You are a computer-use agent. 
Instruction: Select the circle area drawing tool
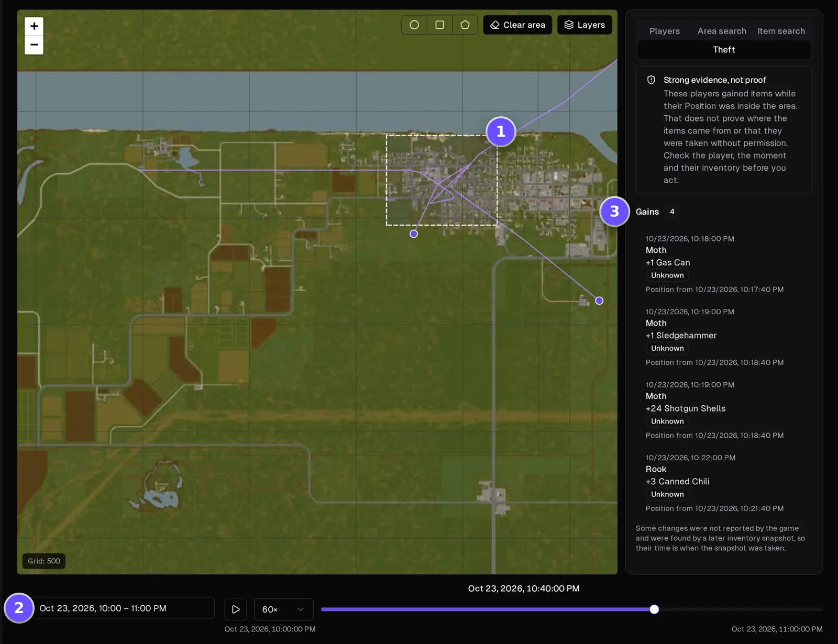[x=414, y=25]
